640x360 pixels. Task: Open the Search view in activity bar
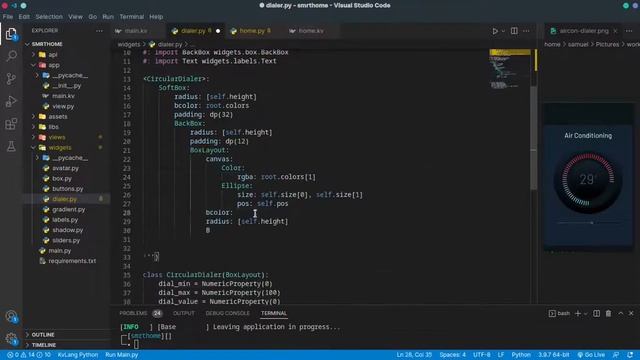point(11,56)
